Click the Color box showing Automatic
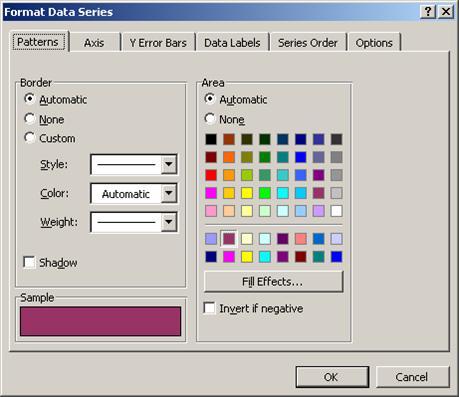 tap(126, 193)
